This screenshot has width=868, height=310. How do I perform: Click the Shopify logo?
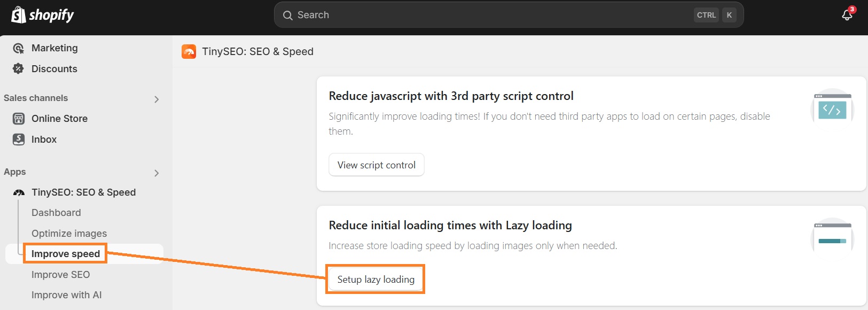tap(42, 15)
